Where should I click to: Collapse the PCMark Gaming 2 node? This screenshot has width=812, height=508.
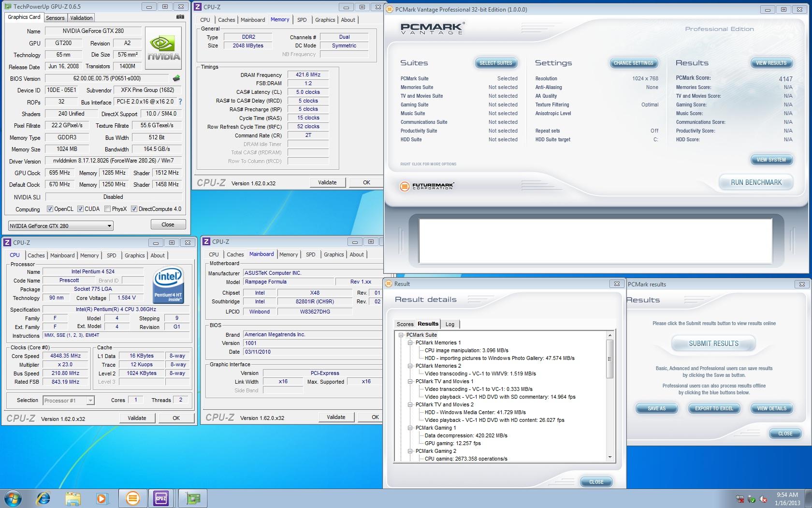tap(410, 451)
